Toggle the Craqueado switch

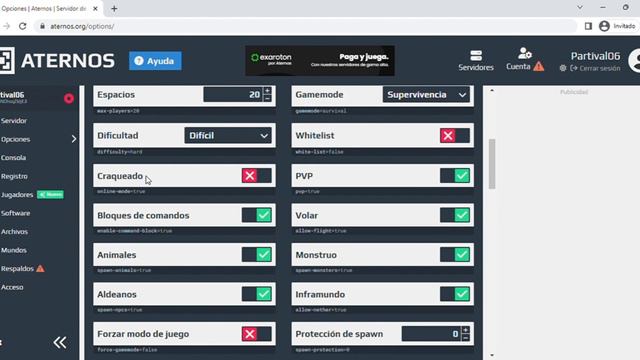[x=256, y=176]
